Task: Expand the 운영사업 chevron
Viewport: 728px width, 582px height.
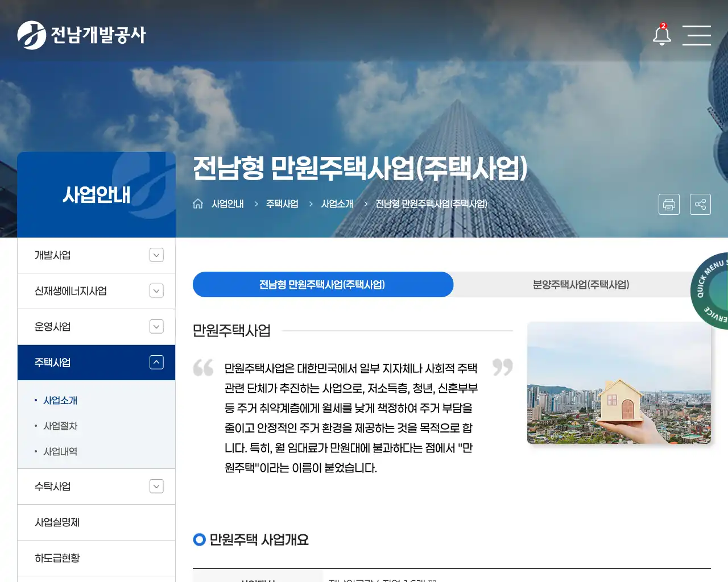Action: [x=156, y=327]
